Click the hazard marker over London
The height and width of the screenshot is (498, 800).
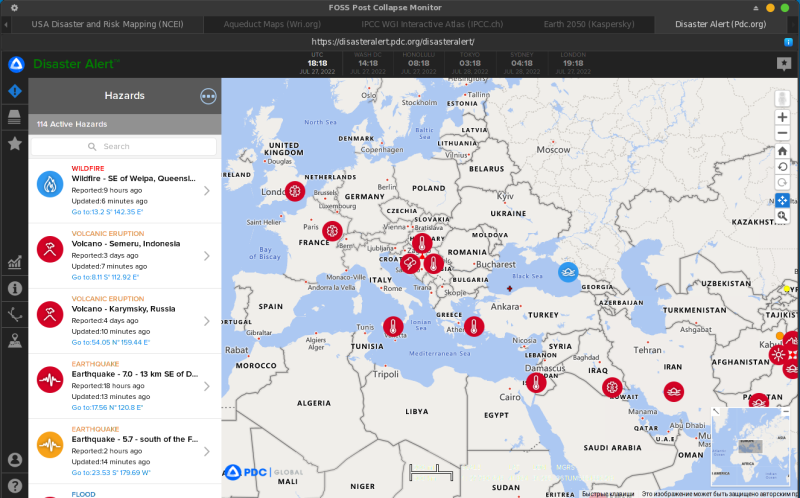pyautogui.click(x=294, y=190)
